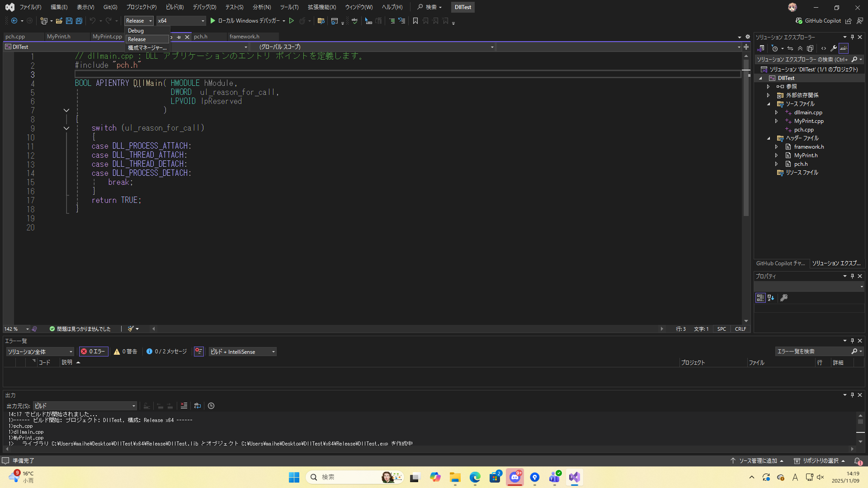Screen dimensions: 868x488
Task: Open Visual Studio from the Windows taskbar
Action: 574,477
